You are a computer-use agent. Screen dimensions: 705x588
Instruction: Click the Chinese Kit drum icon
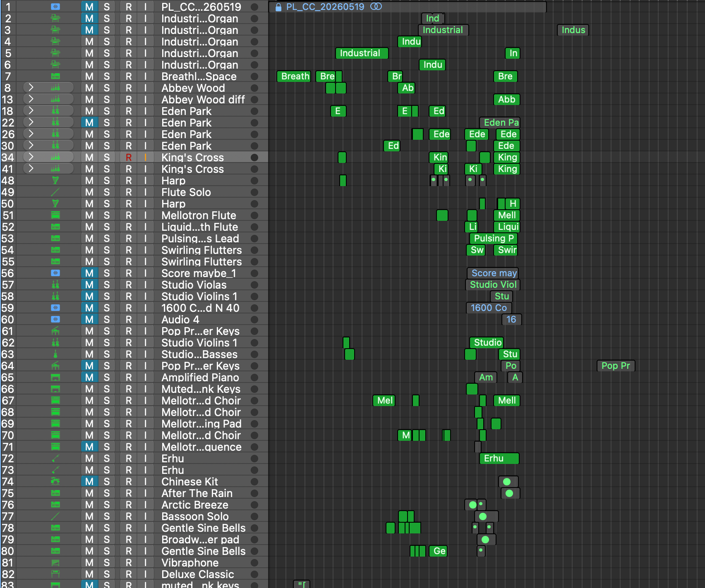tap(55, 482)
